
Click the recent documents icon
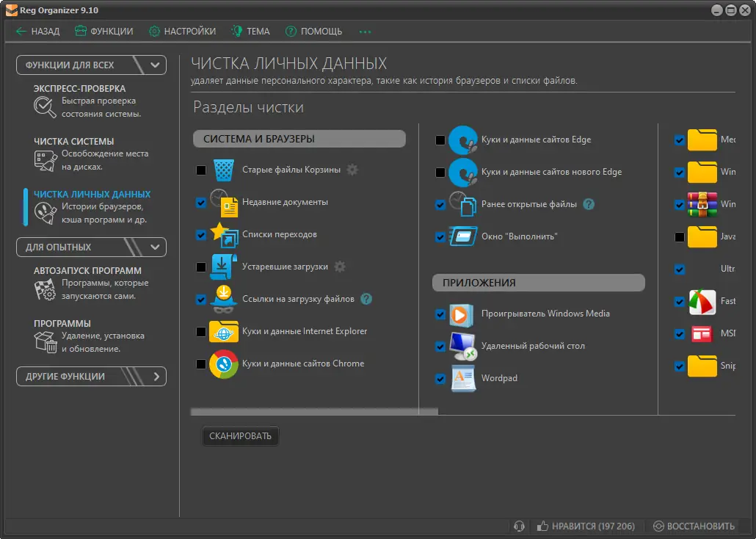pyautogui.click(x=224, y=203)
